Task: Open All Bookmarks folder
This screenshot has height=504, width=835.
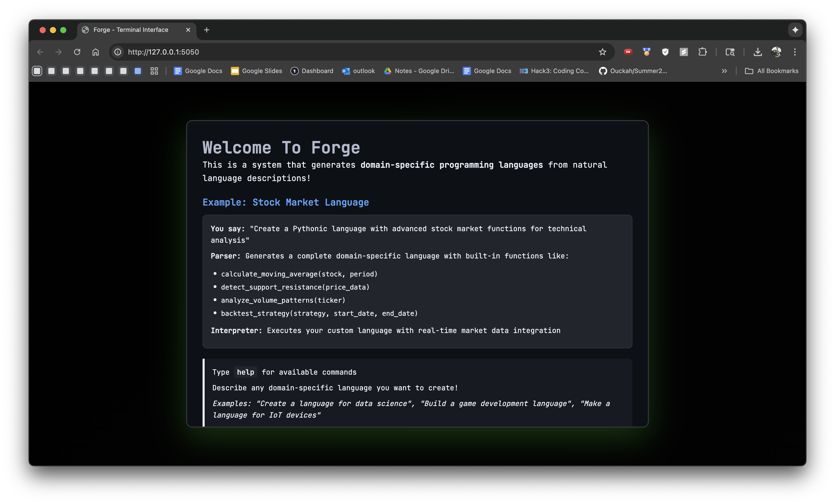Action: pyautogui.click(x=772, y=71)
